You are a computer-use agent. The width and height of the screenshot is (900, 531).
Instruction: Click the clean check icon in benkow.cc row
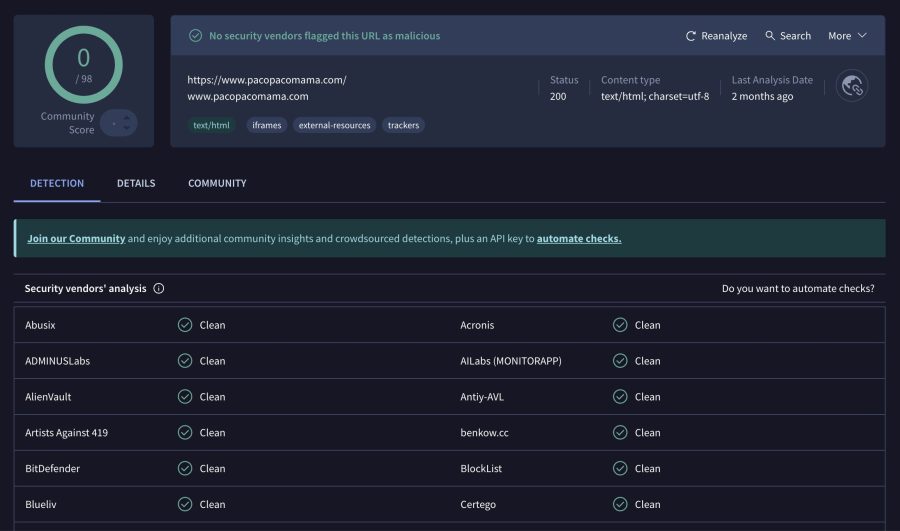[620, 432]
